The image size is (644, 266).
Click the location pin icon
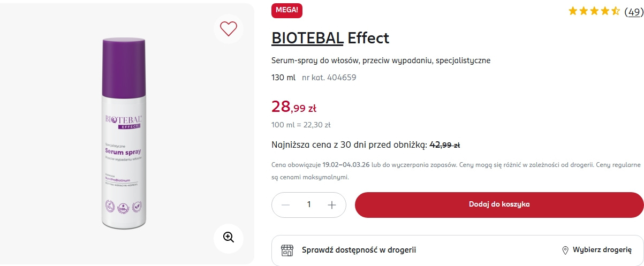click(x=565, y=250)
